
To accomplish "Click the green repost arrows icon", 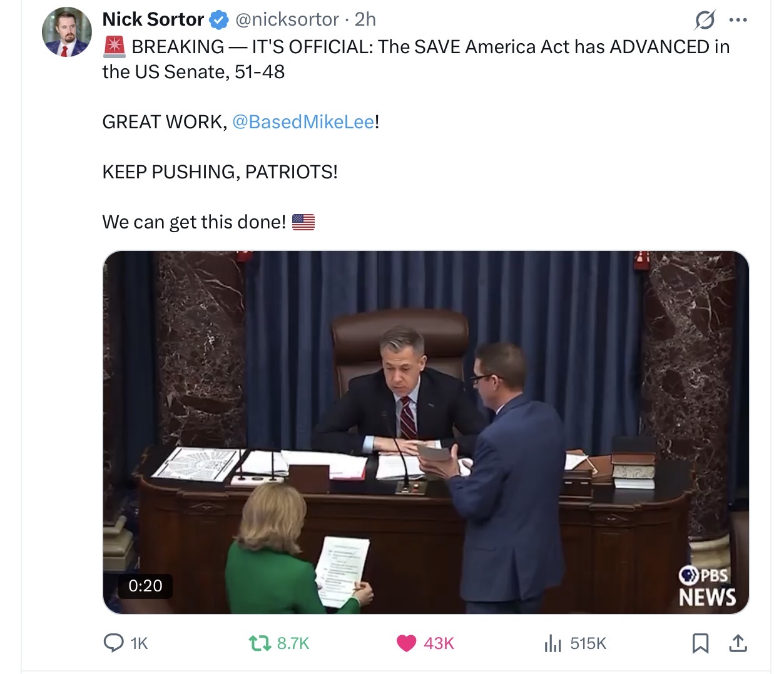I will (x=260, y=643).
